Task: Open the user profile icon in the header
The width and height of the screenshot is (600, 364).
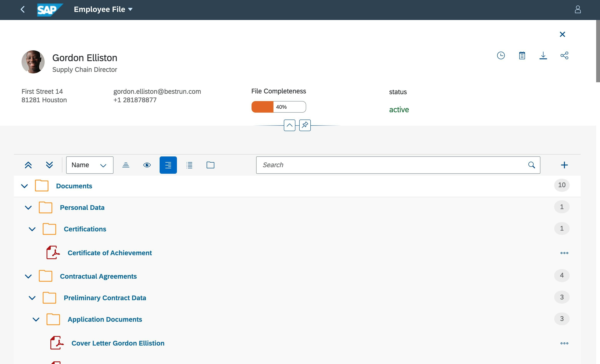Action: 578,9
